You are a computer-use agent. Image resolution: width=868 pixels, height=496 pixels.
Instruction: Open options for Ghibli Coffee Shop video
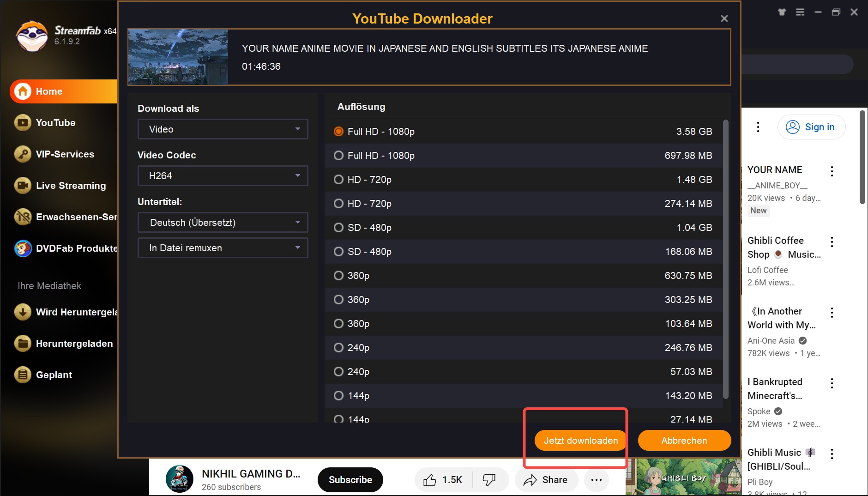(832, 242)
